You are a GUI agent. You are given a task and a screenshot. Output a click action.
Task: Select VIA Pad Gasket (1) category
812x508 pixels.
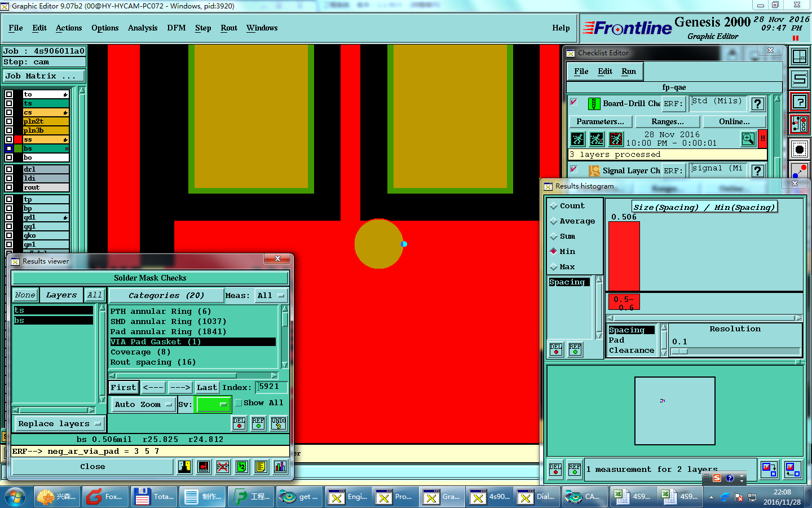click(192, 341)
